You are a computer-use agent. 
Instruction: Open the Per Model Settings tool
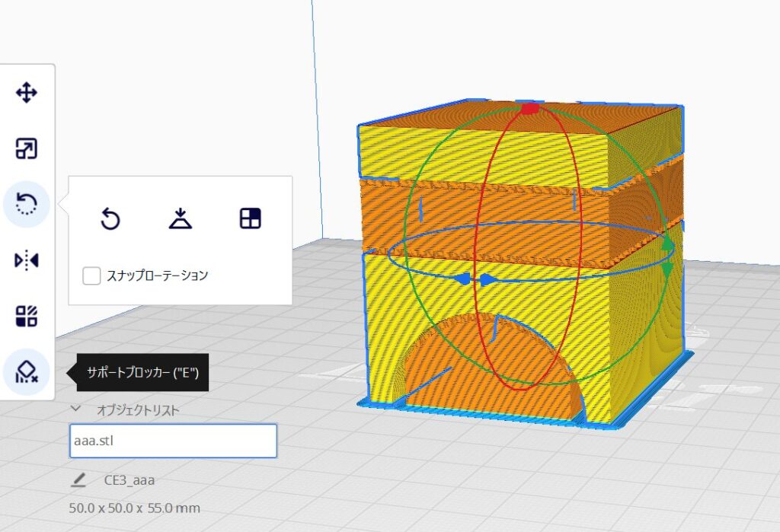tap(27, 316)
